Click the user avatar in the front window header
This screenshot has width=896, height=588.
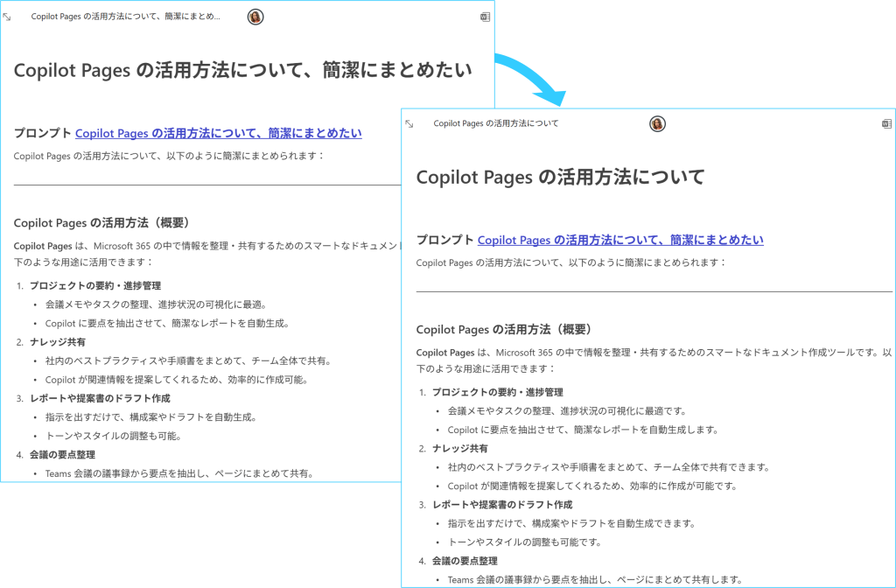tap(658, 123)
